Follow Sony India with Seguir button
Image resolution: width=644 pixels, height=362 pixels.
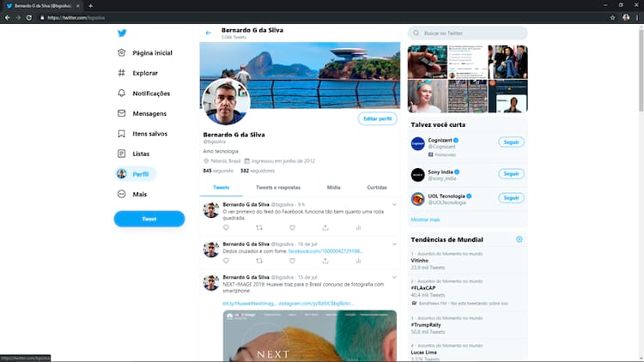click(x=512, y=173)
